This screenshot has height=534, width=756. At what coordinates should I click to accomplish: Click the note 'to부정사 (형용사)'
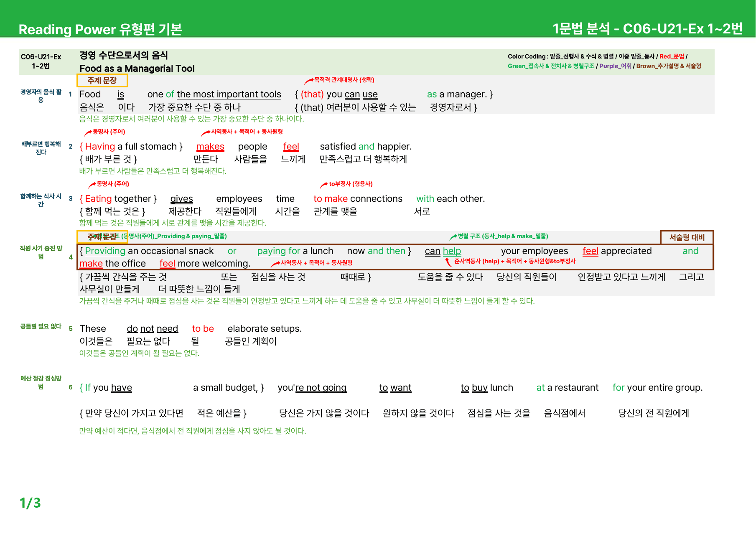click(x=351, y=184)
